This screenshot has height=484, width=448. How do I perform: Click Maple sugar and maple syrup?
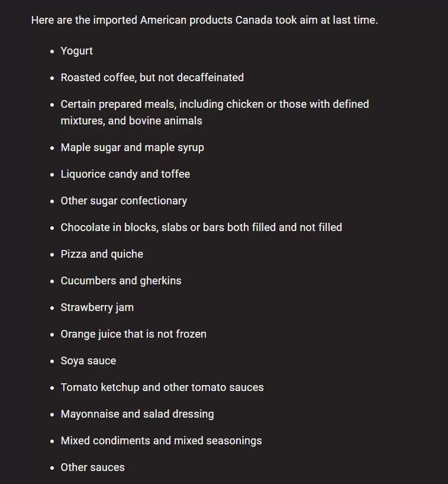pyautogui.click(x=133, y=148)
